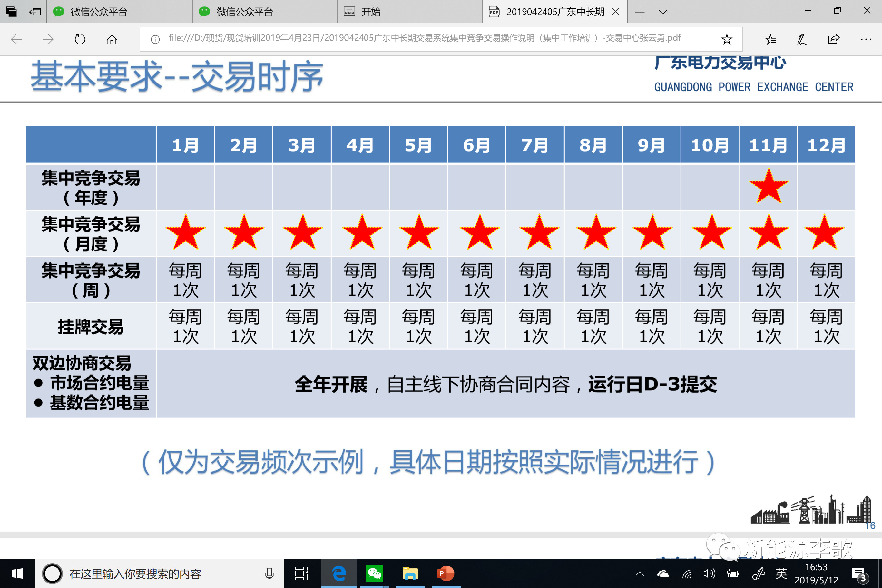The image size is (882, 588).
Task: Open Microsoft Edge from the taskbar
Action: point(338,573)
